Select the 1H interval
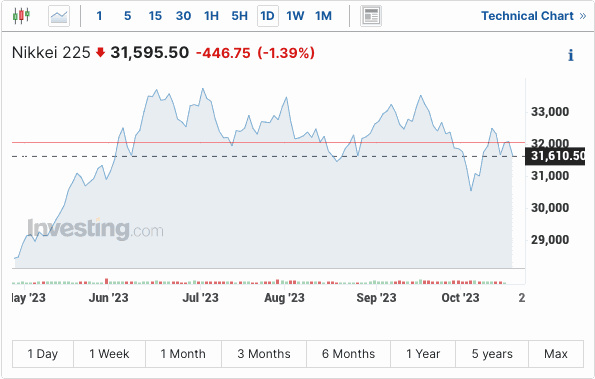The width and height of the screenshot is (595, 379). click(211, 16)
